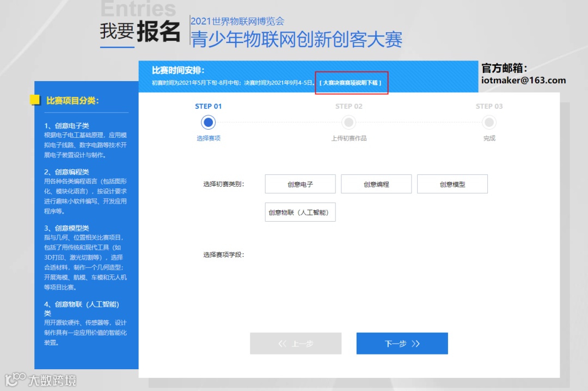Click the 1、创意电子类 sidebar item
588x391 pixels.
[66, 125]
